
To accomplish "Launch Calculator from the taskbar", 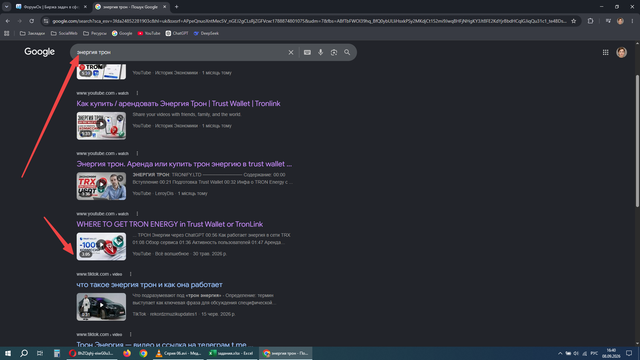I will [x=57, y=353].
